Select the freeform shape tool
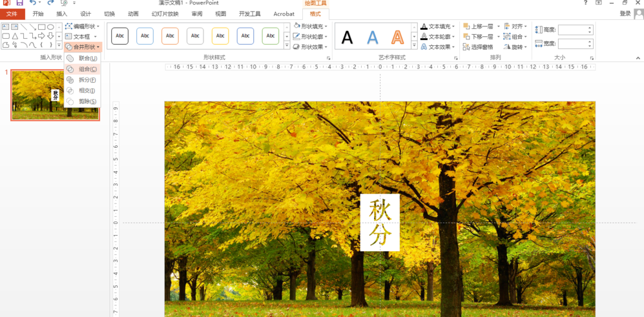 [x=5, y=45]
